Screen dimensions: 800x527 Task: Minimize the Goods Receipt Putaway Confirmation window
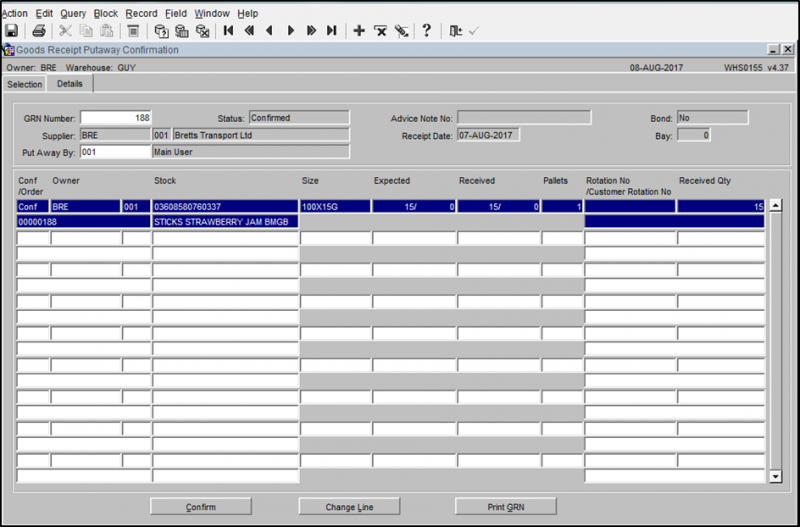[773, 49]
